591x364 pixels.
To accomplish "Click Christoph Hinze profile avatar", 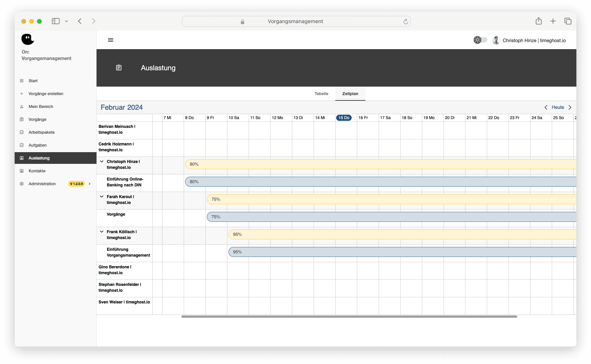I will coord(496,40).
